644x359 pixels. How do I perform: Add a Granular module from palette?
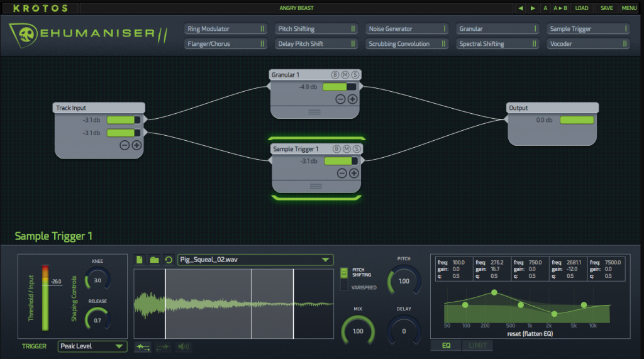point(498,29)
